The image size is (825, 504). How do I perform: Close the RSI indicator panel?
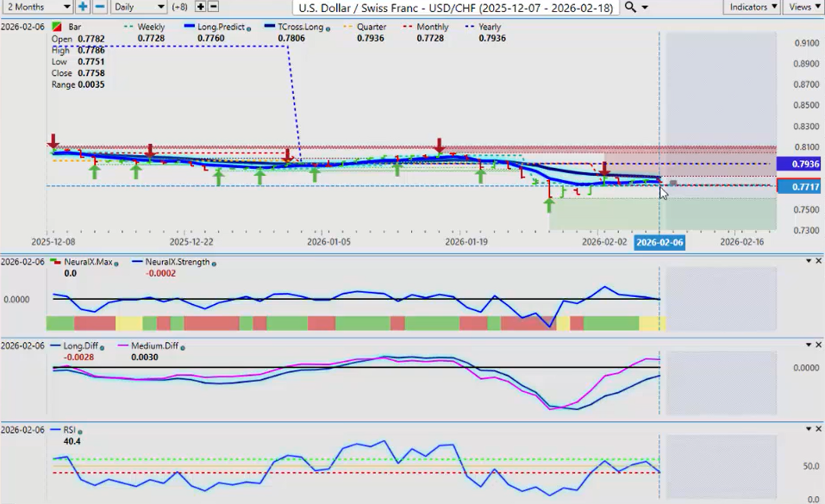click(x=818, y=429)
